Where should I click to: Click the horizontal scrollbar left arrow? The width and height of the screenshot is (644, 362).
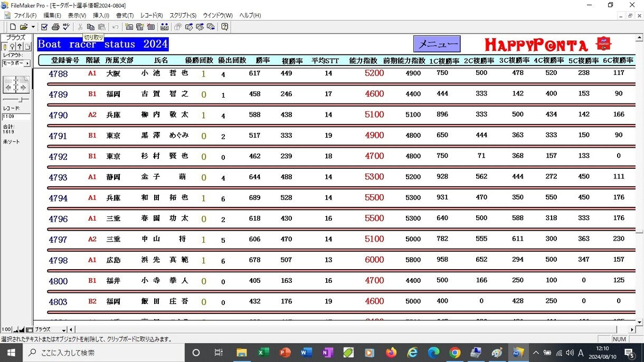pos(71,329)
